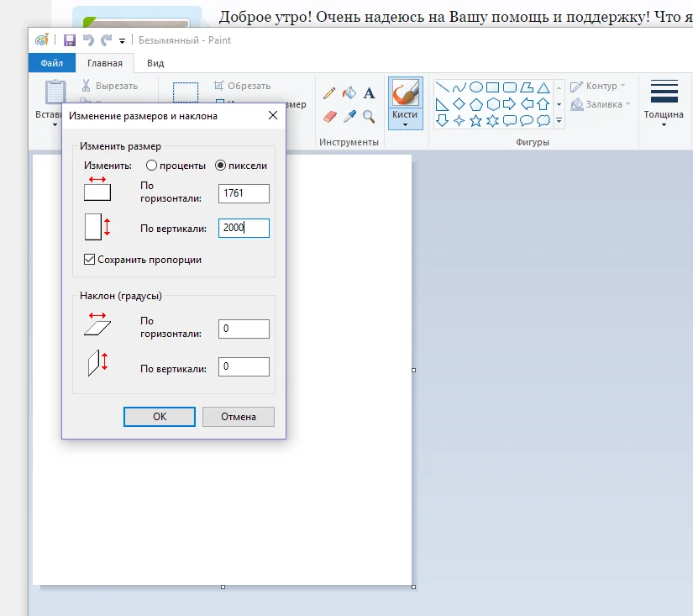Choose the curve shape
This screenshot has width=693, height=616.
click(x=459, y=87)
